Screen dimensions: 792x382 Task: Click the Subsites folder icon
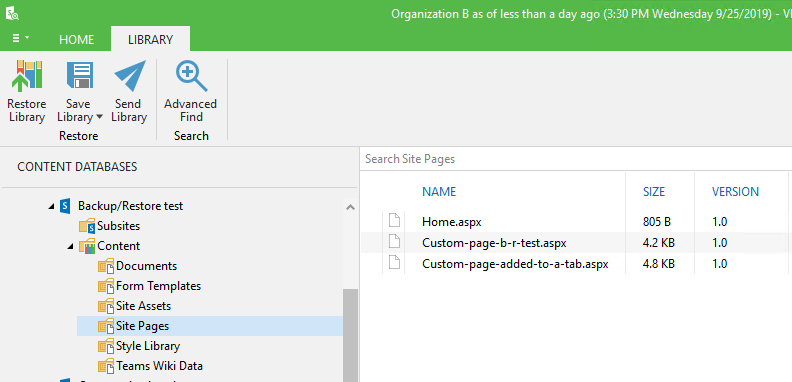tap(87, 226)
